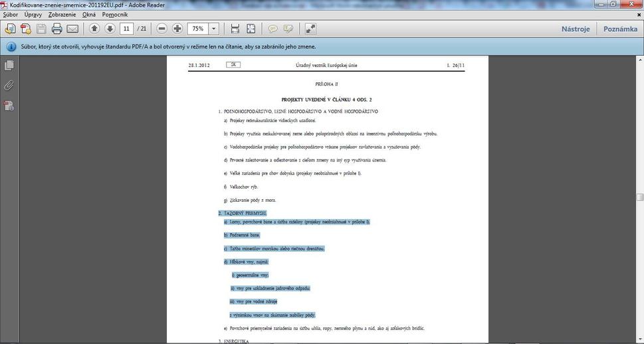Click the Fit one full page icon
Screen dimensions: 644x344
pos(251,29)
